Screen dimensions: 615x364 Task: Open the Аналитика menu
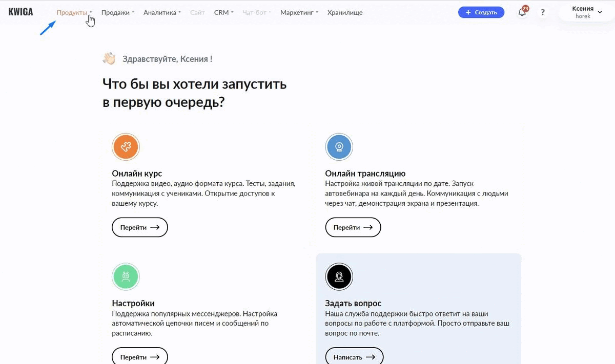(x=162, y=12)
